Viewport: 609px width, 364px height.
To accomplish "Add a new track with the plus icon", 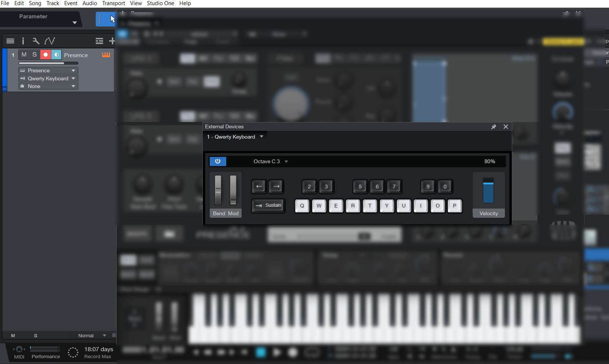I will coord(112,41).
